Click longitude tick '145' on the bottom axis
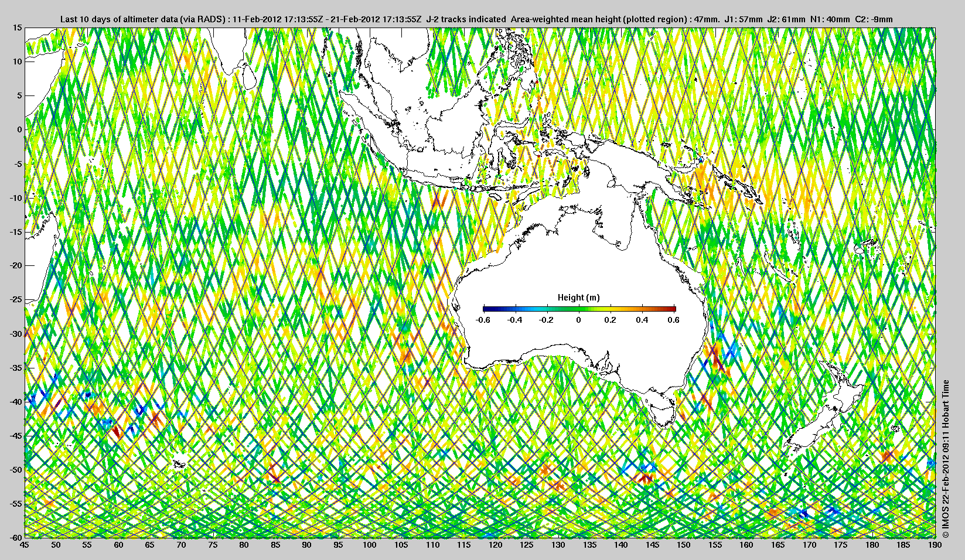The width and height of the screenshot is (965, 560). pyautogui.click(x=652, y=545)
